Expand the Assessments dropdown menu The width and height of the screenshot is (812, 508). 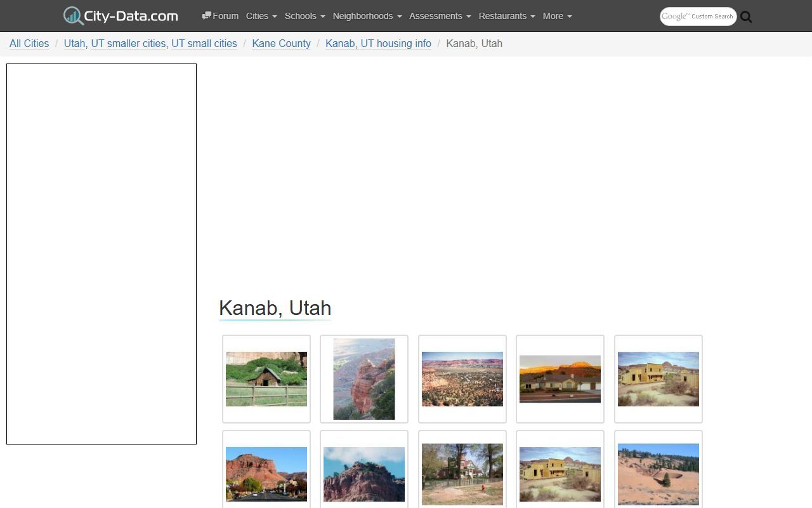click(x=440, y=16)
